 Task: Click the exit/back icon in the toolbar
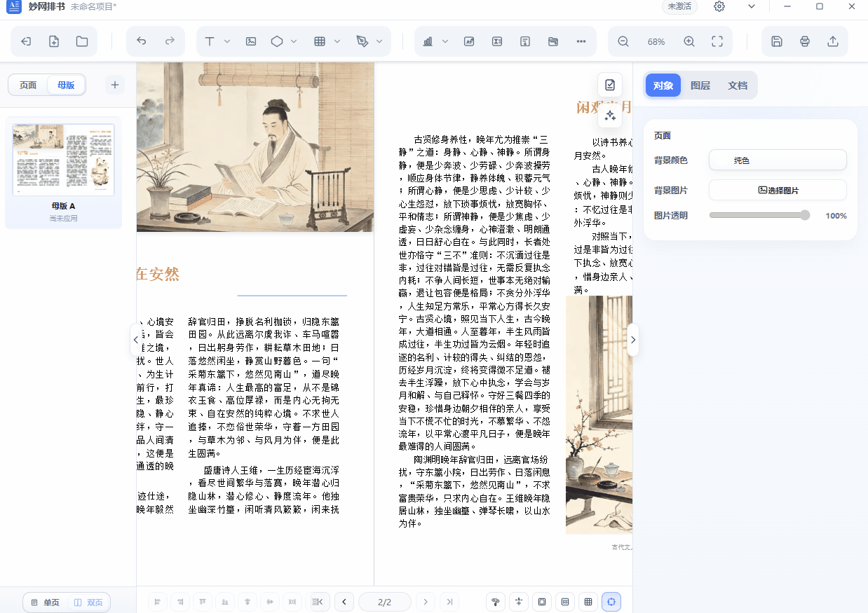tap(26, 41)
